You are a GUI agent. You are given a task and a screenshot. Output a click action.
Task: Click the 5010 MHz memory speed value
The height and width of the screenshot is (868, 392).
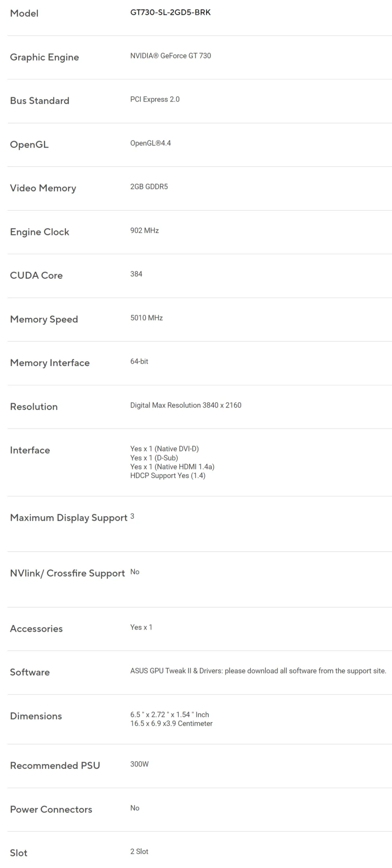[x=146, y=318]
